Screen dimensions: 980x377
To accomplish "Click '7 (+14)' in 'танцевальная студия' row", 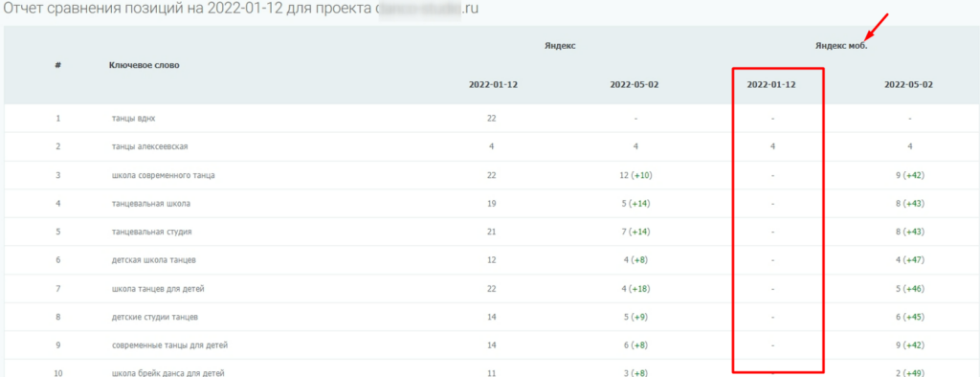I will [635, 232].
